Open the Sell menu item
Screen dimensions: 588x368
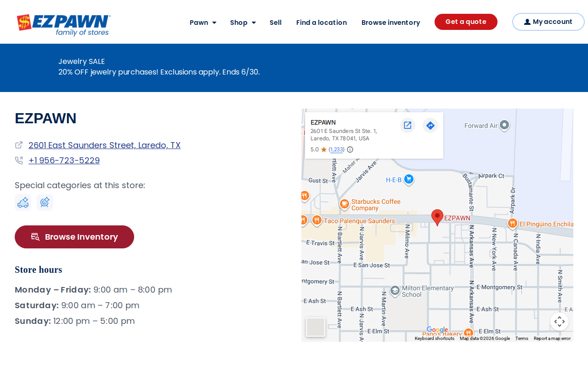click(x=276, y=23)
